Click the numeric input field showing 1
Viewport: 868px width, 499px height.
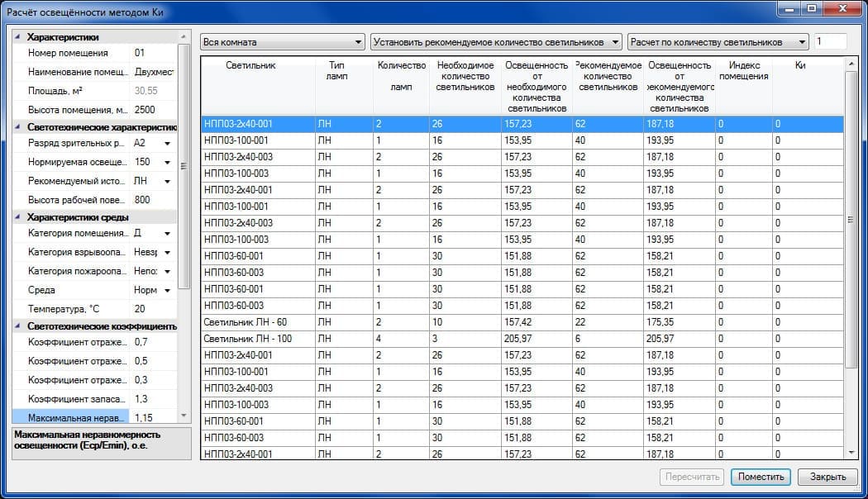[x=830, y=41]
